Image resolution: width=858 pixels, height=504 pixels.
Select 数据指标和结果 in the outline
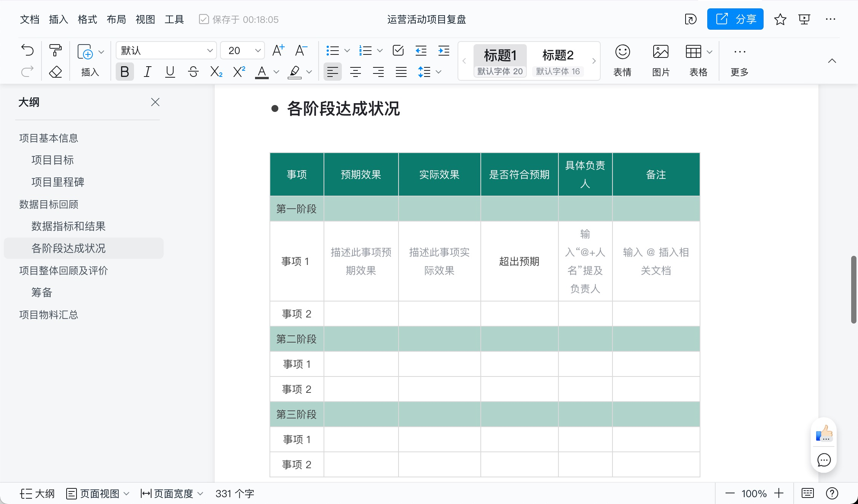pos(69,226)
